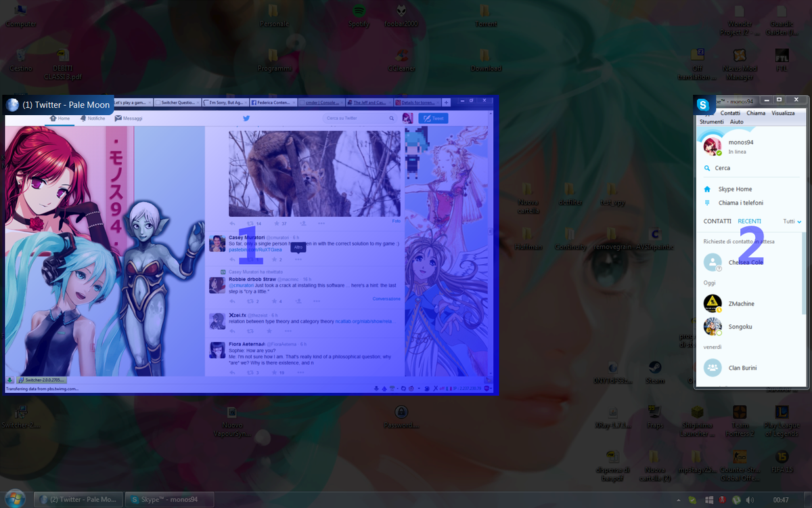Click the CCleaner desktop icon
Viewport: 812px width, 508px height.
coord(402,61)
